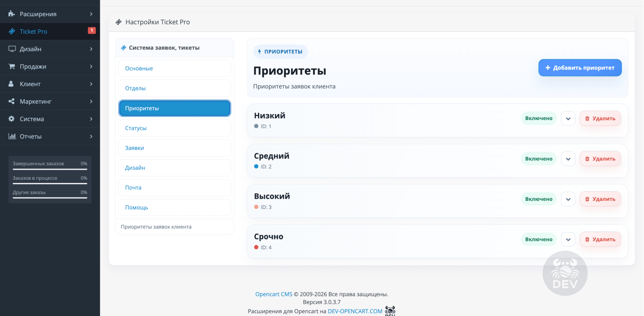Open the Отделы settings tab
This screenshot has height=316, width=644.
pos(175,88)
